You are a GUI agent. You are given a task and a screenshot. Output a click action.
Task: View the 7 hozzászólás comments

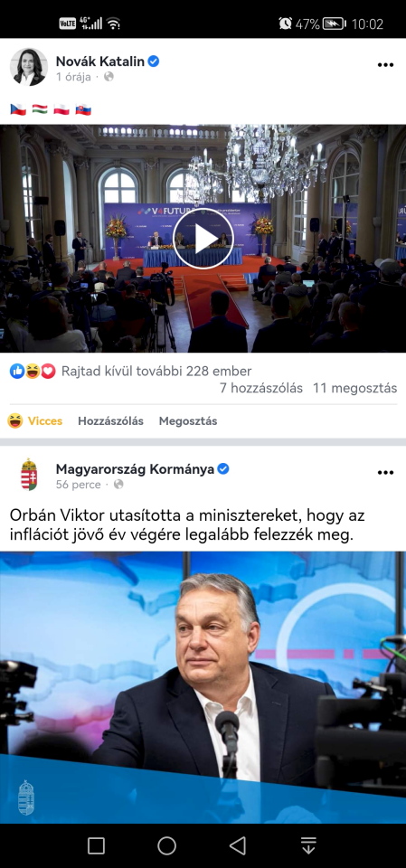[x=261, y=388]
